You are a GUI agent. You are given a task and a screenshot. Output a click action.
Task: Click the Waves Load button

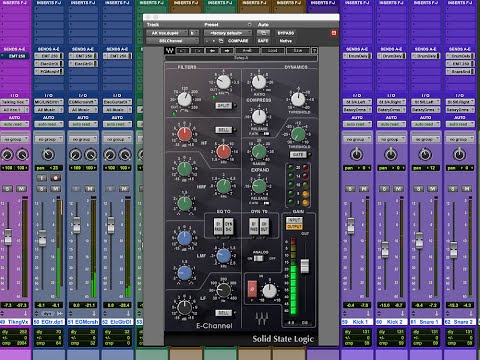[272, 51]
